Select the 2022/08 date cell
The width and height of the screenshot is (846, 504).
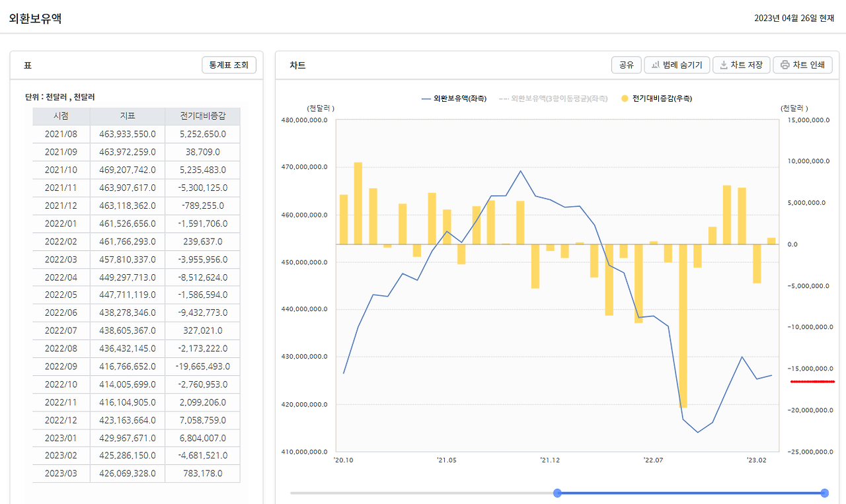tap(61, 348)
